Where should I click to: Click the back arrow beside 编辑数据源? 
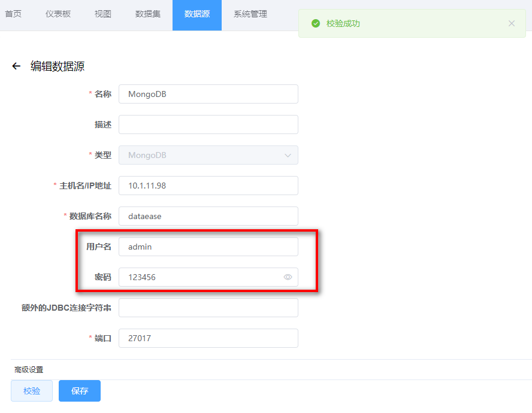(16, 66)
